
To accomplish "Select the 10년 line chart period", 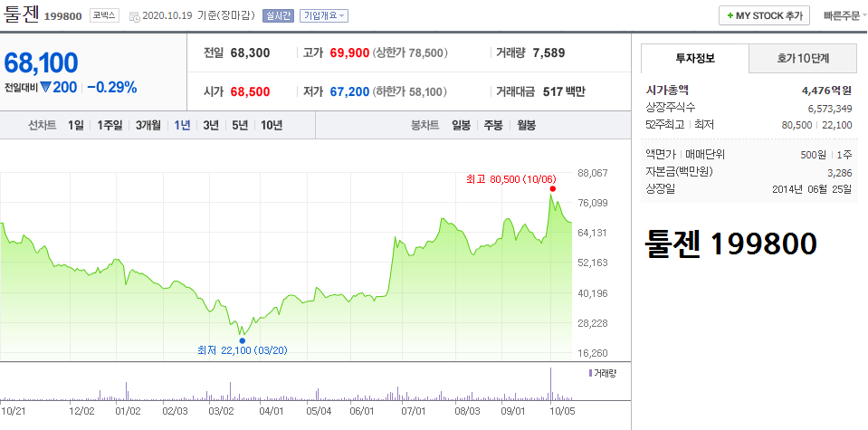I will (272, 125).
